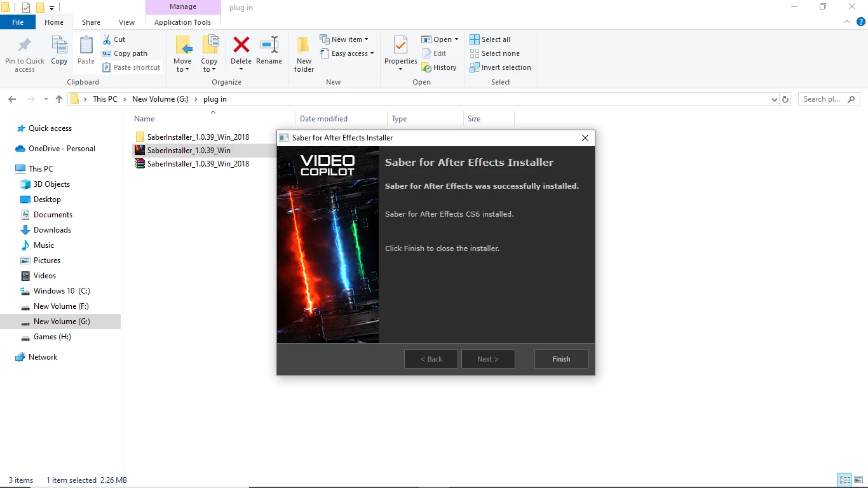This screenshot has height=488, width=868.
Task: Close the Saber installer dialog
Action: coord(585,138)
